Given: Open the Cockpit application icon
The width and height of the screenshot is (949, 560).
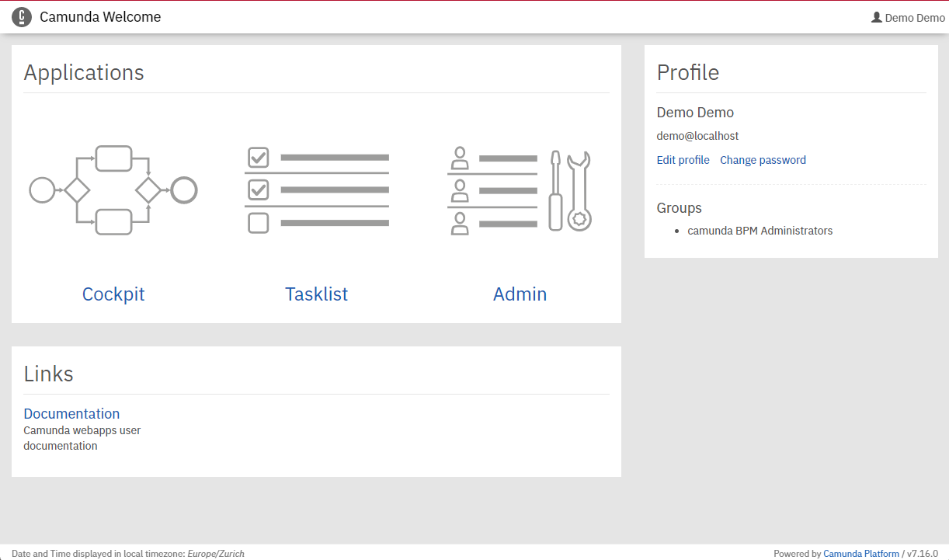Looking at the screenshot, I should (113, 190).
